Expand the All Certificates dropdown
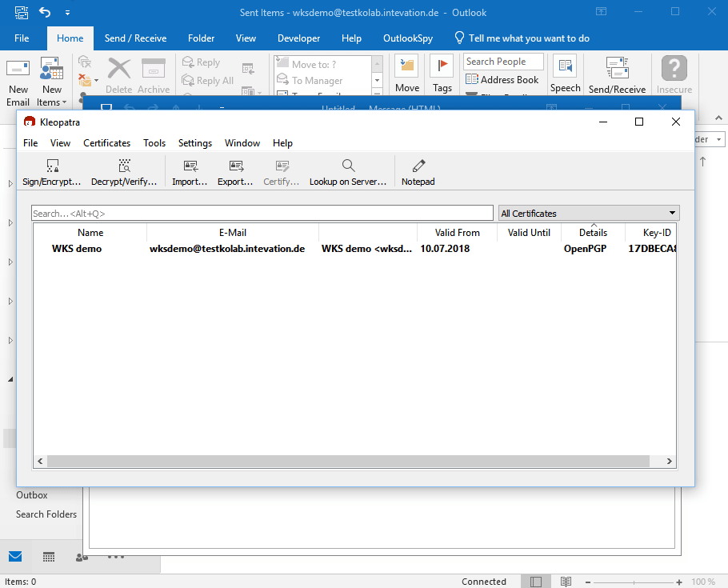Image resolution: width=728 pixels, height=588 pixels. tap(671, 214)
